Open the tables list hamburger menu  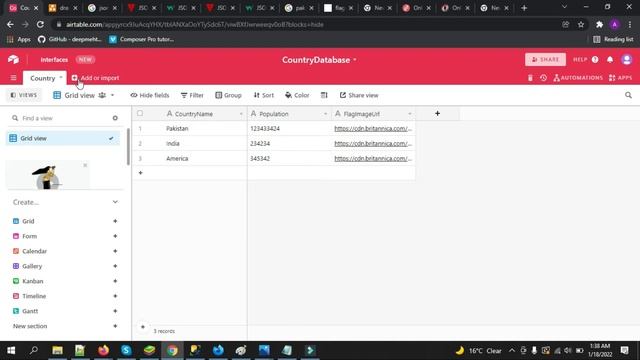click(13, 78)
